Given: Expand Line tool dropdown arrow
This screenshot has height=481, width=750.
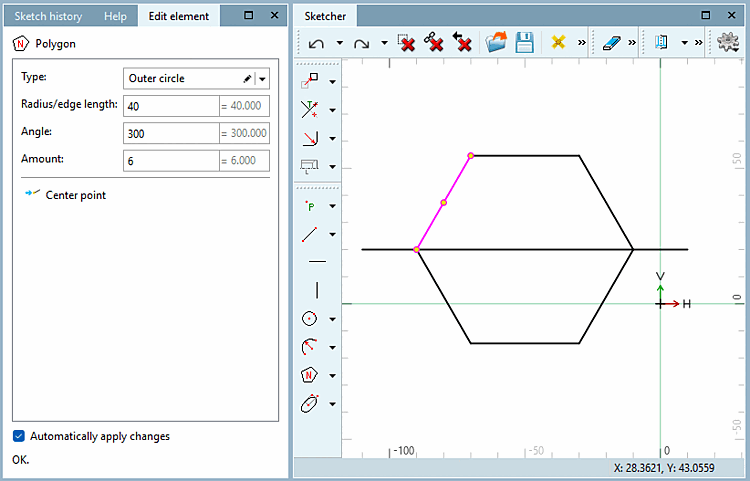Looking at the screenshot, I should (332, 235).
